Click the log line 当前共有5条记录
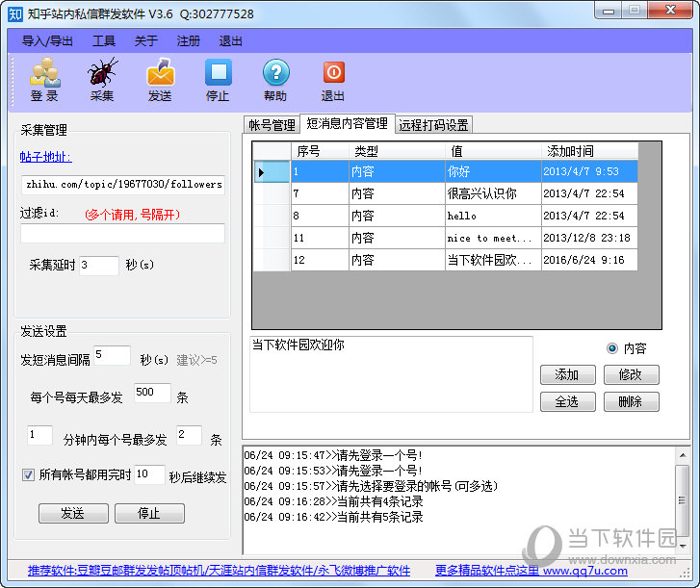 click(333, 517)
